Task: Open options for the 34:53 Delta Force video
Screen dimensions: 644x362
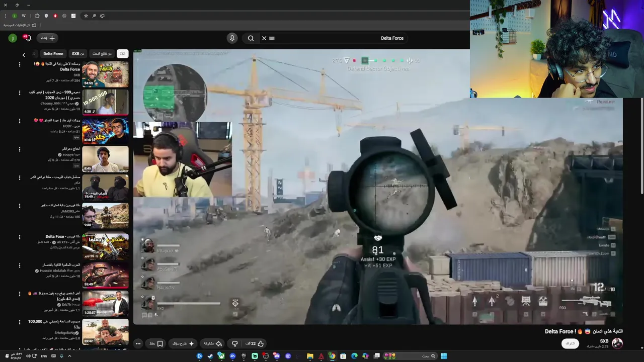Action: pyautogui.click(x=20, y=64)
